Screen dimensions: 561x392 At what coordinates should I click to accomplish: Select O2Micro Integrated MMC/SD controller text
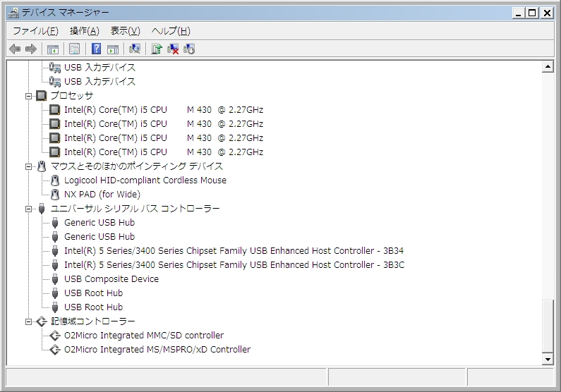pos(144,336)
